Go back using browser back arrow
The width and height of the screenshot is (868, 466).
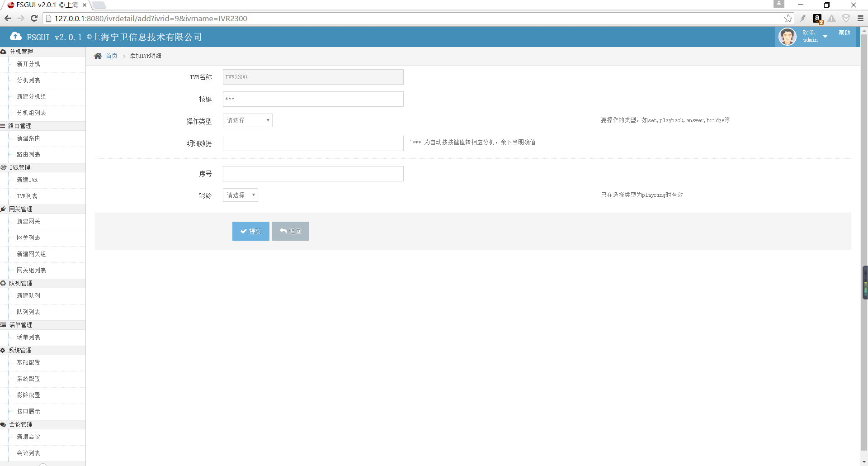8,19
